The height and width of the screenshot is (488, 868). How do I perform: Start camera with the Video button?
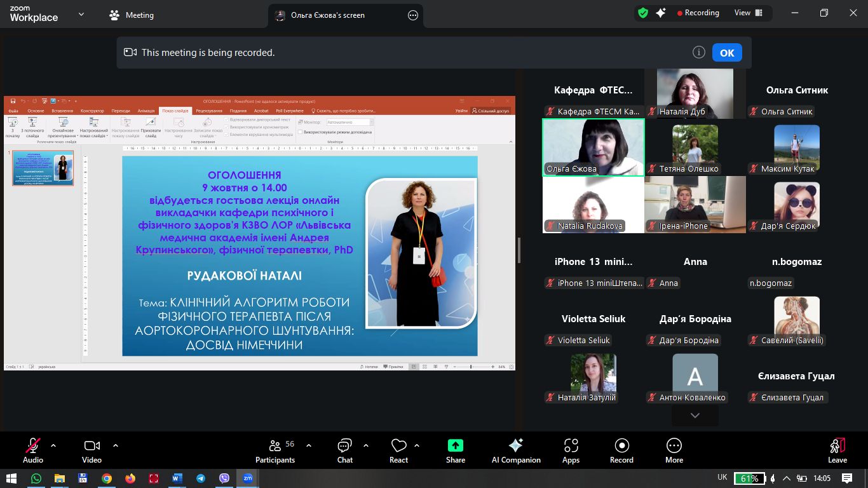coord(92,450)
